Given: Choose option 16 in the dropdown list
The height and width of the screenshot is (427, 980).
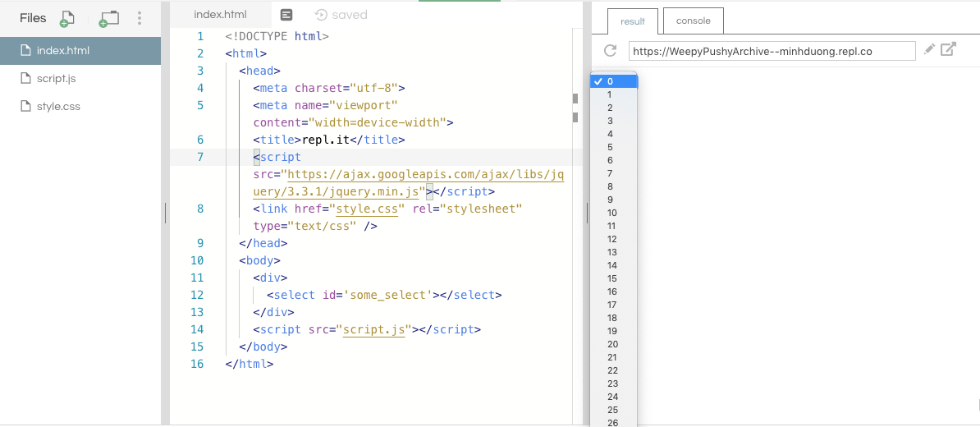Looking at the screenshot, I should [614, 292].
